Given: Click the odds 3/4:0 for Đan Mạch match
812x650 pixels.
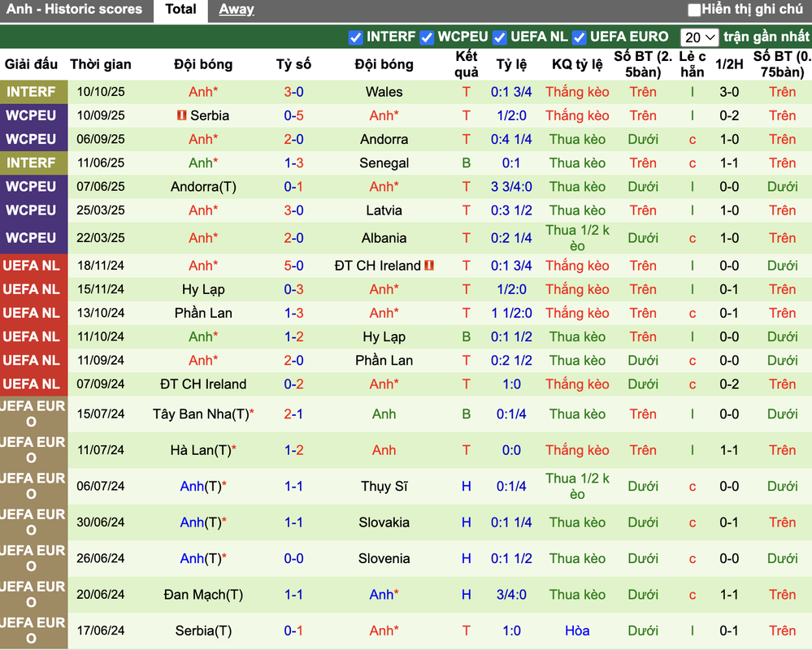Looking at the screenshot, I should click(511, 595).
